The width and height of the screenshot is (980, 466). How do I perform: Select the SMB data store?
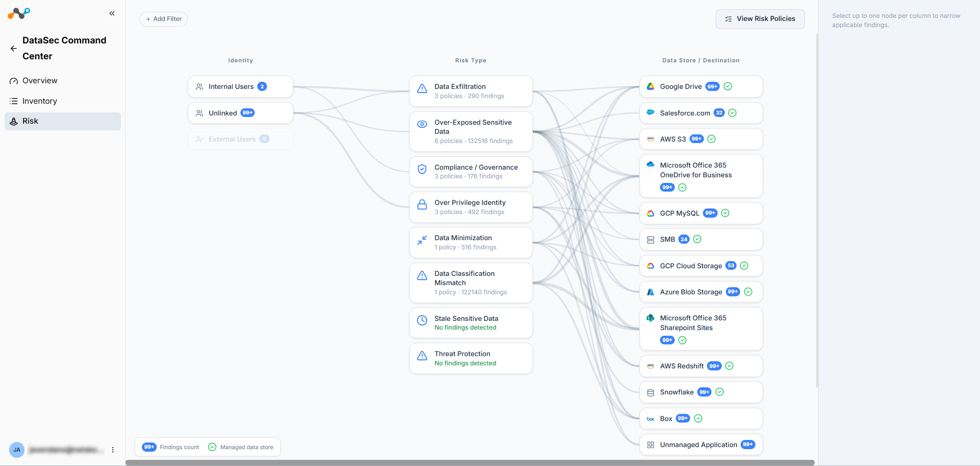pyautogui.click(x=701, y=240)
